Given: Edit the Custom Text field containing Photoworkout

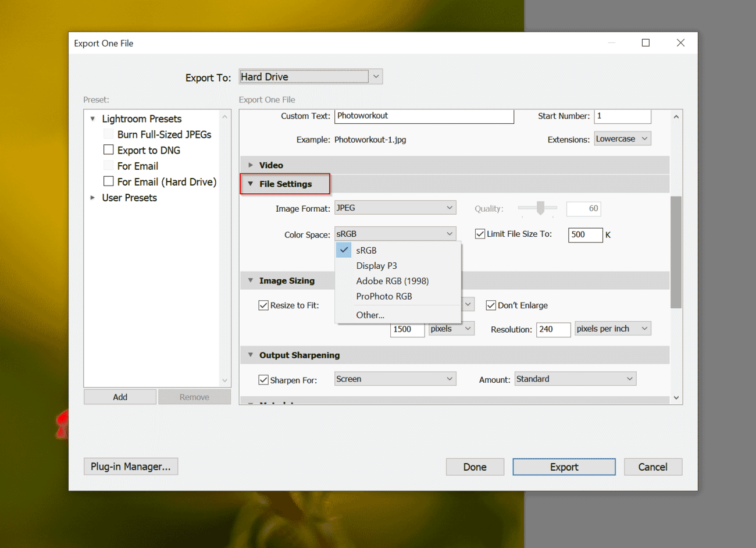Looking at the screenshot, I should pos(424,116).
